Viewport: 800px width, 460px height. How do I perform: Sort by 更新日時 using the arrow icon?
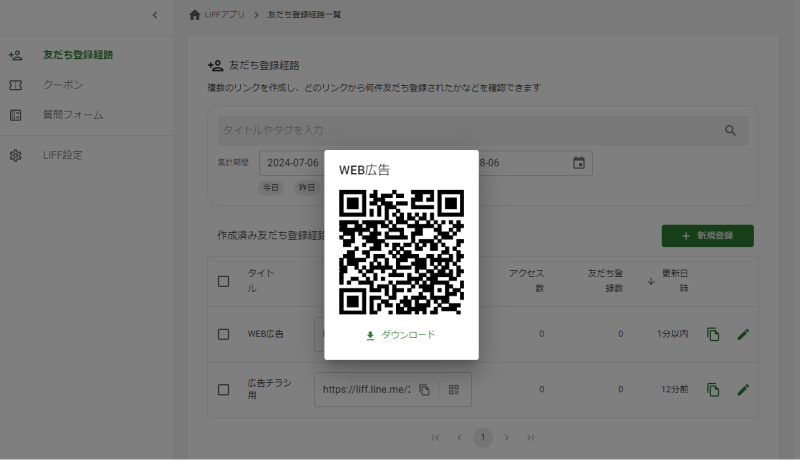pyautogui.click(x=651, y=281)
